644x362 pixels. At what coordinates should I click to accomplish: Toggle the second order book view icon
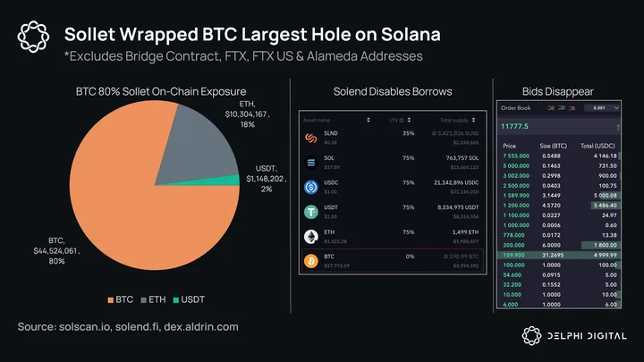tap(561, 108)
